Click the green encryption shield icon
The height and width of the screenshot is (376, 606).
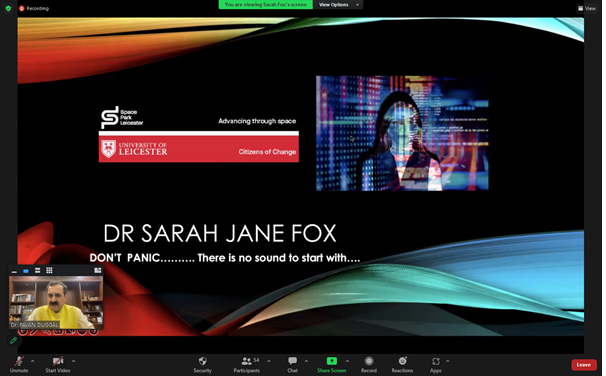pos(8,8)
